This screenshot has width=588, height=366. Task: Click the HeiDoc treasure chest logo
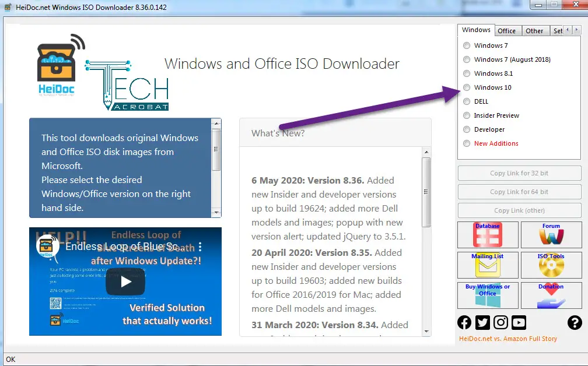coord(61,65)
